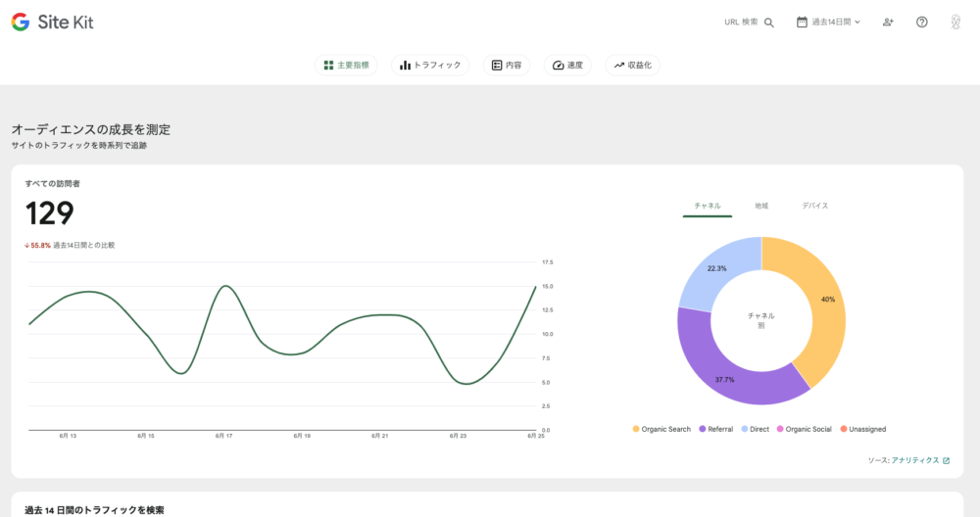This screenshot has height=517, width=980.
Task: Click the external link icon beside アナリティクス
Action: tap(946, 460)
